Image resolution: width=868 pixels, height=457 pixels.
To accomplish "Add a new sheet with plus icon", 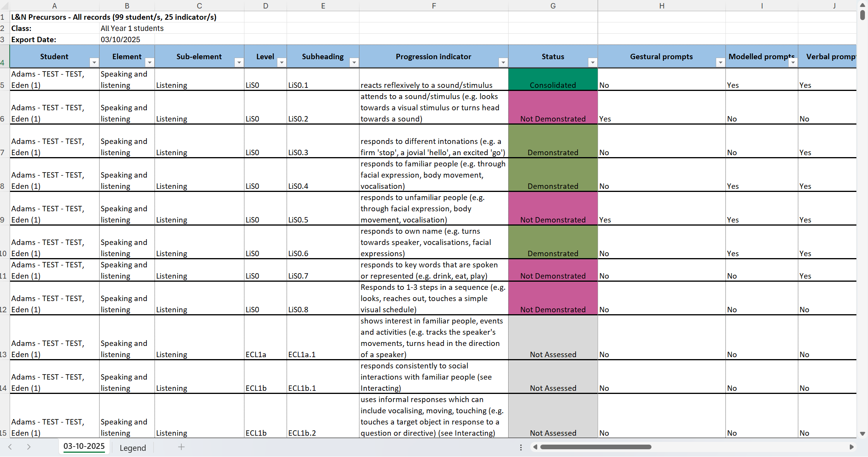I will [x=181, y=447].
